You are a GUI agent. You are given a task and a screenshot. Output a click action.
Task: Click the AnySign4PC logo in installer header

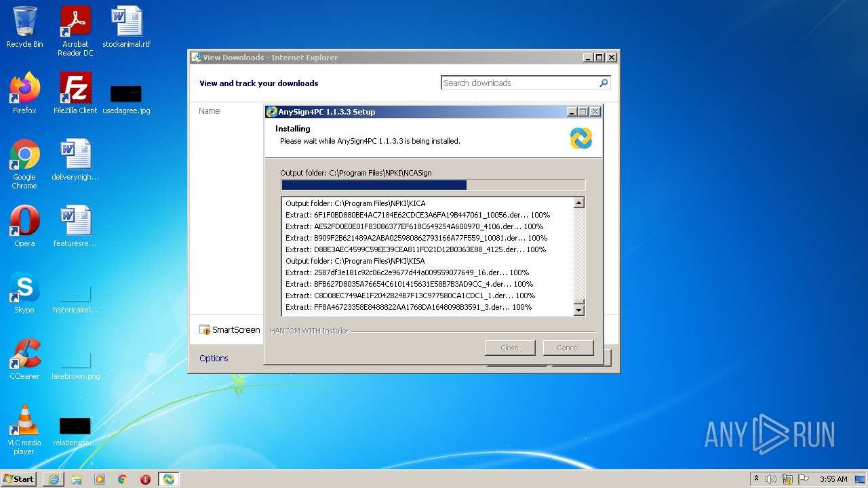(x=581, y=138)
